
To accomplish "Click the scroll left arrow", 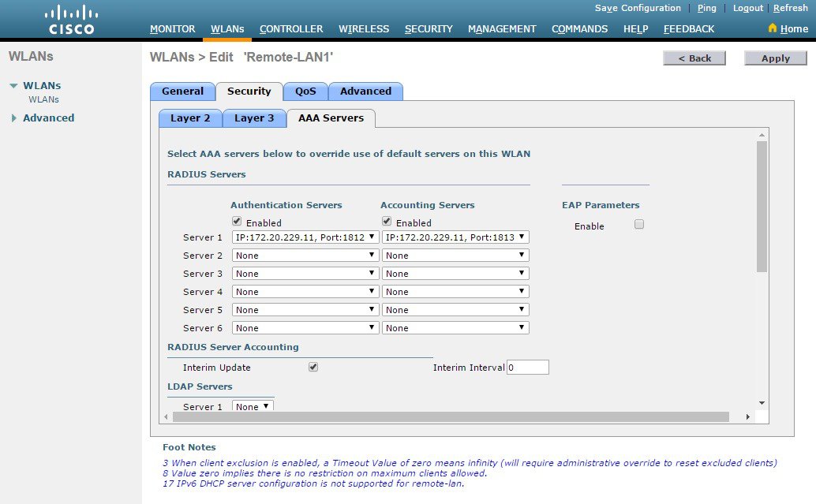I will (166, 417).
